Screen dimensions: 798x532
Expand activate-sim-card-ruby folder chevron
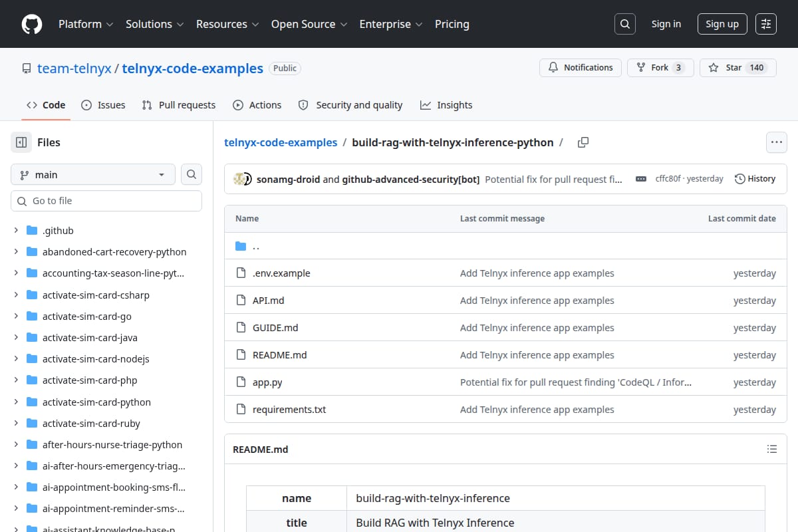point(16,424)
